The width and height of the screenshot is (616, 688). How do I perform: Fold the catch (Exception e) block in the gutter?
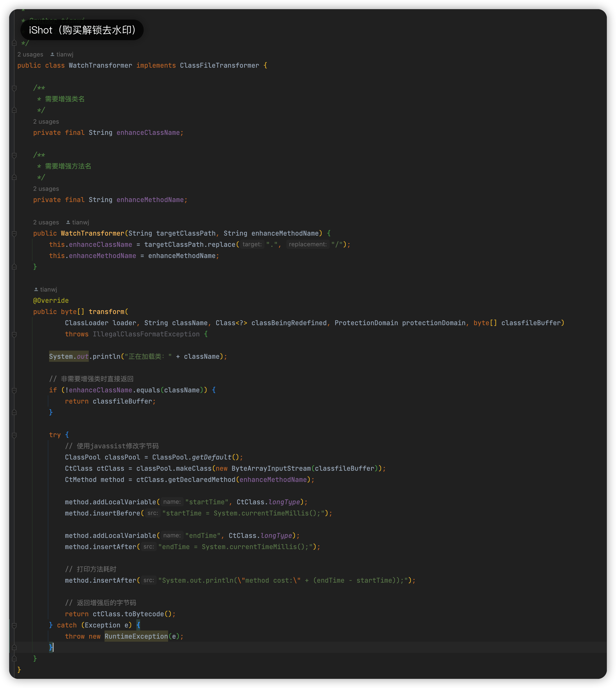point(14,625)
